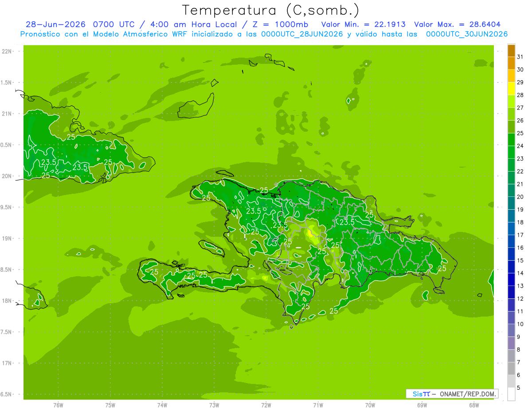Click legend value 11 on color bar
532x411 pixels.
point(520,311)
